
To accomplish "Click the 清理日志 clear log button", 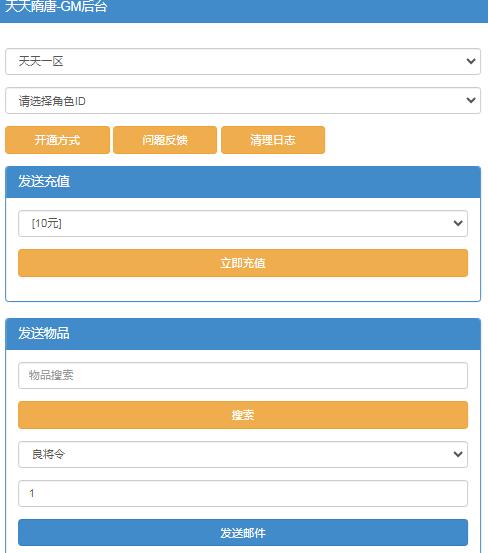I will pos(273,140).
